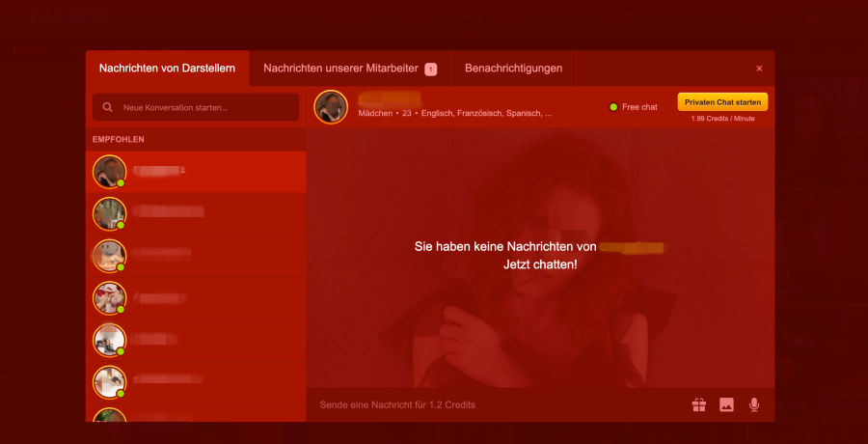Screen dimensions: 868x444
Task: Click the microphone icon
Action: pos(754,404)
